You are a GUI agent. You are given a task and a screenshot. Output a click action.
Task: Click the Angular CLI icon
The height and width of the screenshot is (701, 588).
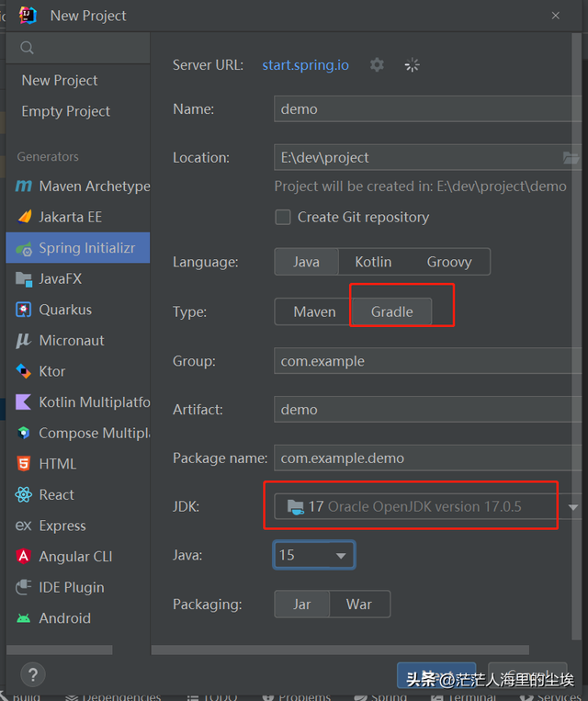click(24, 556)
